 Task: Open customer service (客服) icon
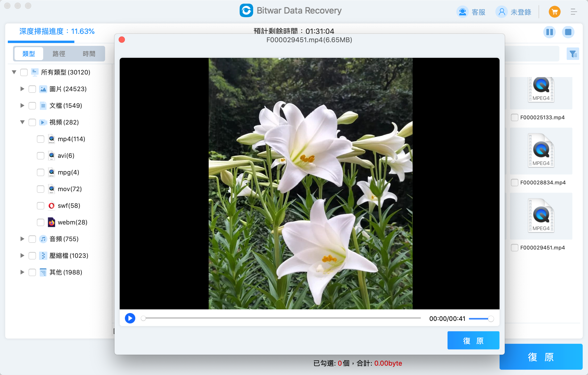pyautogui.click(x=463, y=12)
